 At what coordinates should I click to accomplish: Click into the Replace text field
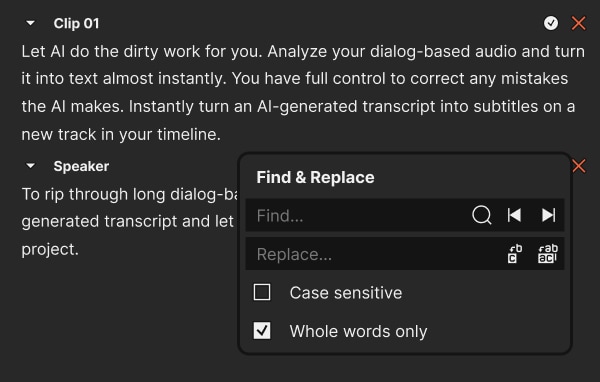coord(375,254)
